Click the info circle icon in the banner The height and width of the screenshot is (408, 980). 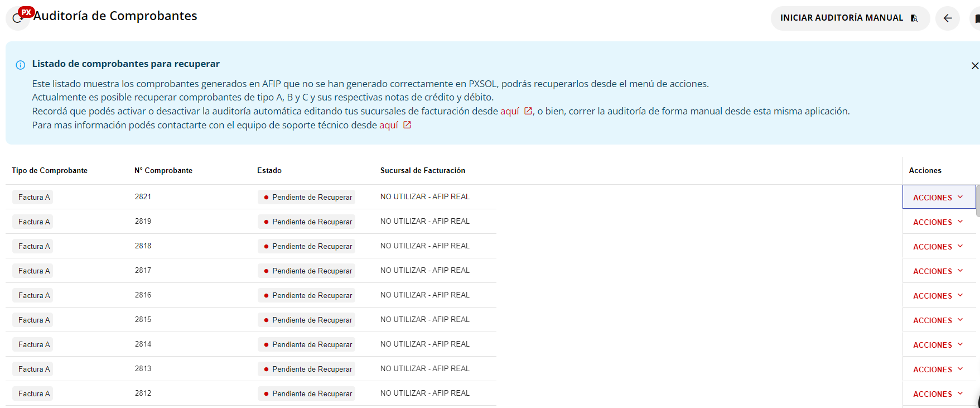pyautogui.click(x=21, y=65)
